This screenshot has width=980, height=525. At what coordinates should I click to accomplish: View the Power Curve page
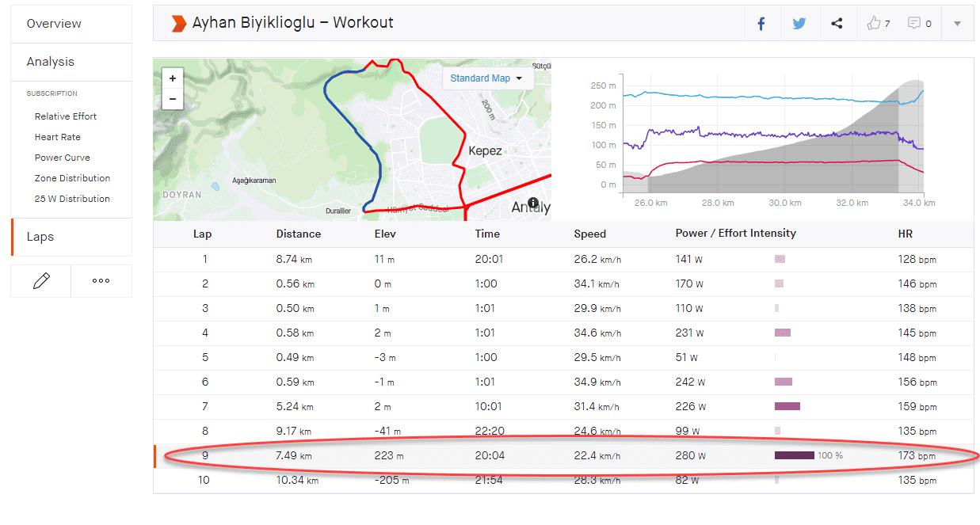click(x=63, y=158)
